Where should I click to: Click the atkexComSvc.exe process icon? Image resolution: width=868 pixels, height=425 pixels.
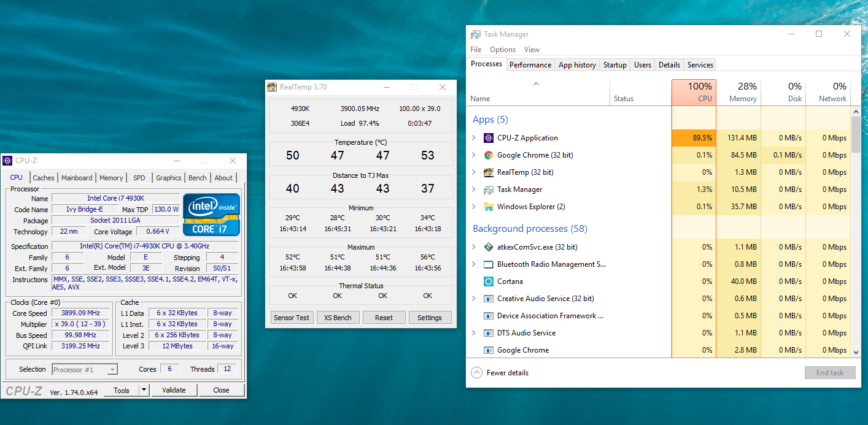[x=489, y=247]
